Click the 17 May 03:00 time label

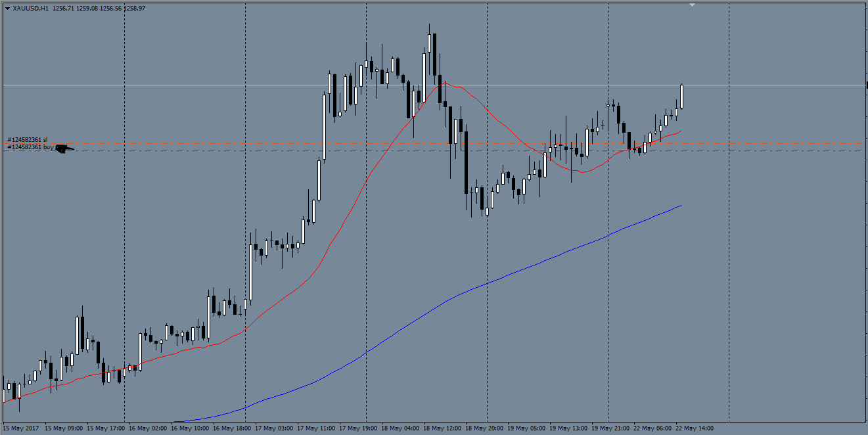pos(274,428)
